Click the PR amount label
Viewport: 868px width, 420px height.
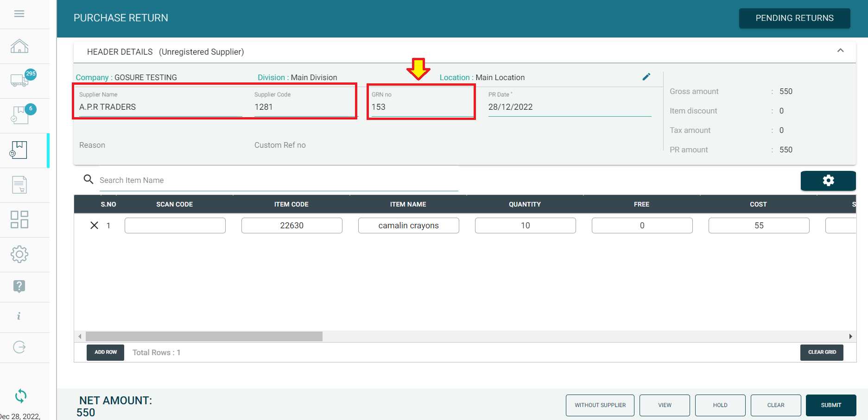click(x=689, y=150)
